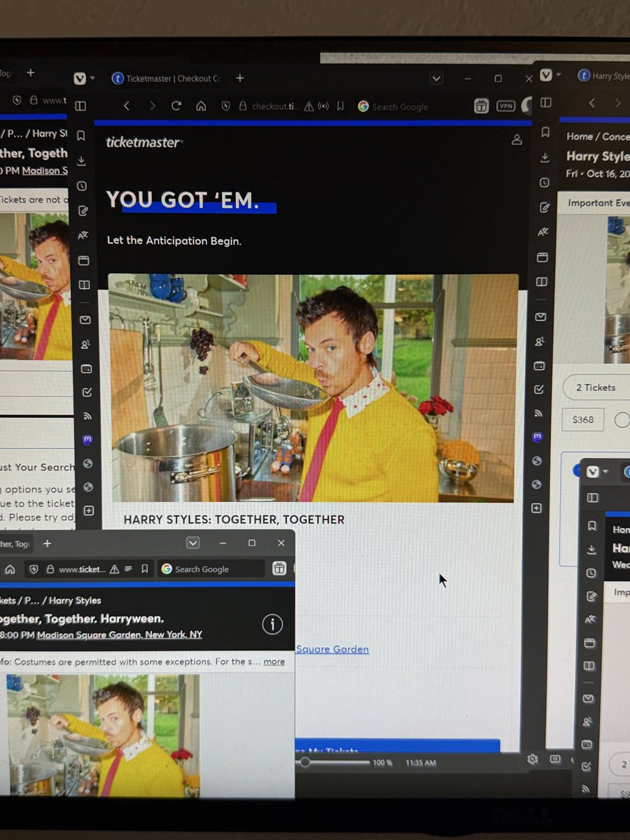
Task: Open tracker blocker shield in checkout window
Action: (x=226, y=106)
